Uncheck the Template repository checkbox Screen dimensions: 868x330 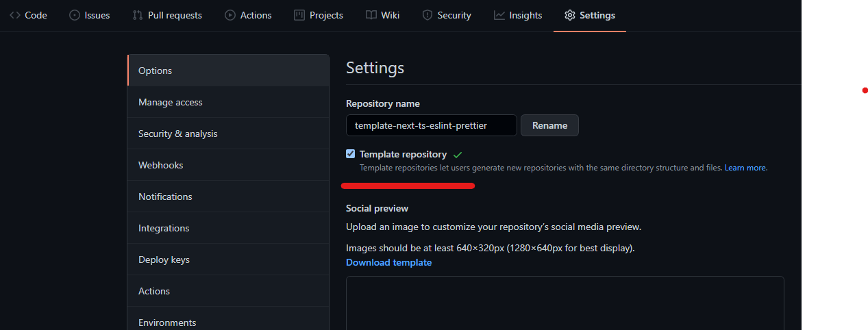(x=351, y=154)
